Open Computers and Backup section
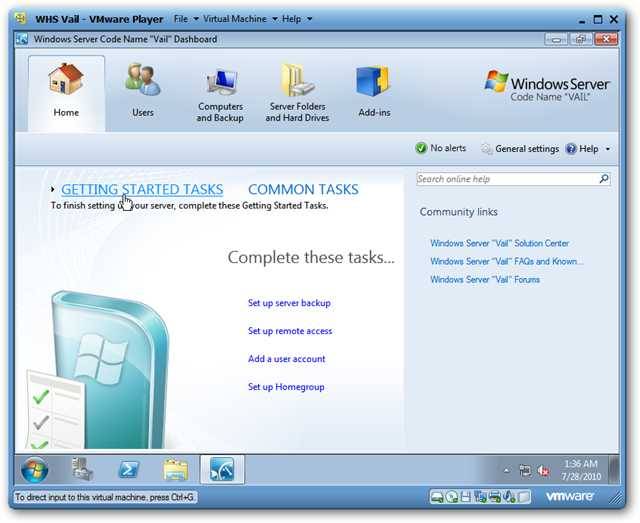Screen dimensions: 640x523 220,93
